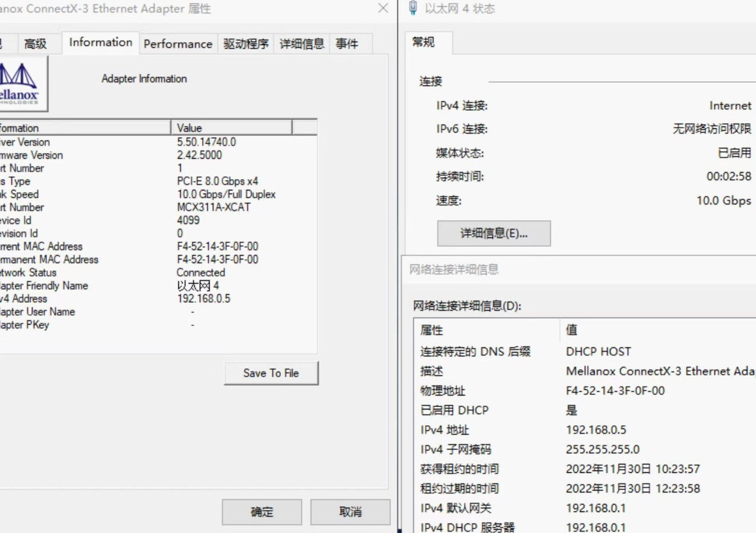Select the IPv4 默认网关 row

point(585,508)
